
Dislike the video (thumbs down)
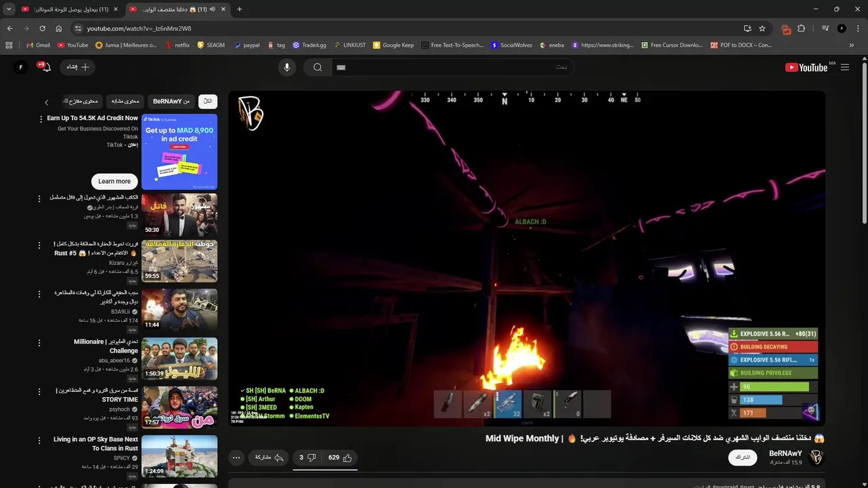pos(308,457)
